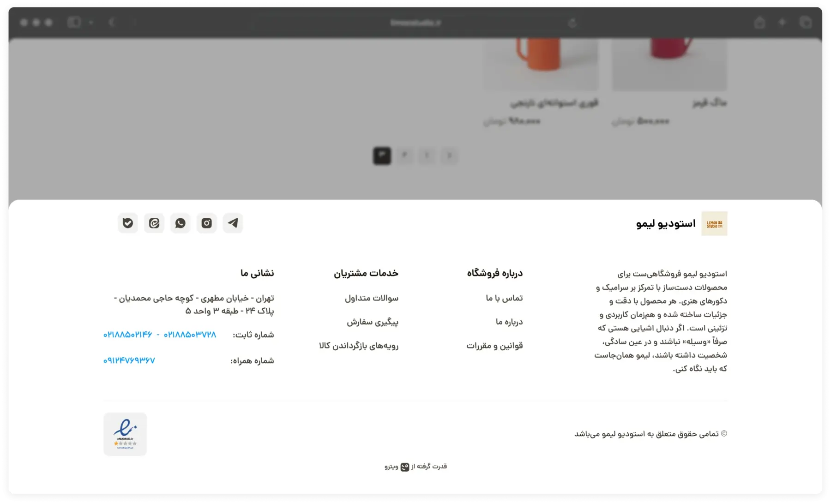Open the orange teapot product thumbnail
This screenshot has height=504, width=831.
[x=541, y=65]
